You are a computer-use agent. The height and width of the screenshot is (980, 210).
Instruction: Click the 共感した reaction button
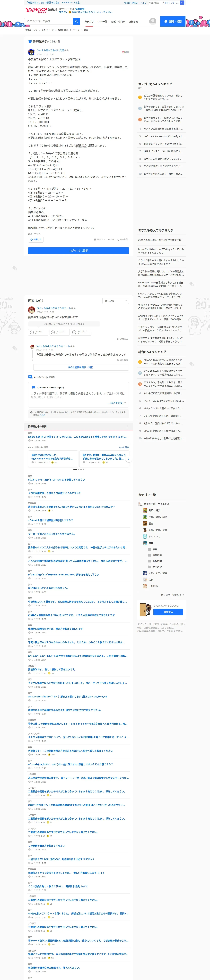pos(36,239)
